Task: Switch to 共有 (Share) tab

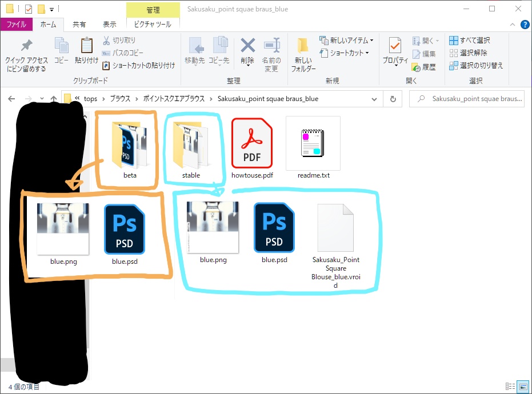Action: coord(79,24)
